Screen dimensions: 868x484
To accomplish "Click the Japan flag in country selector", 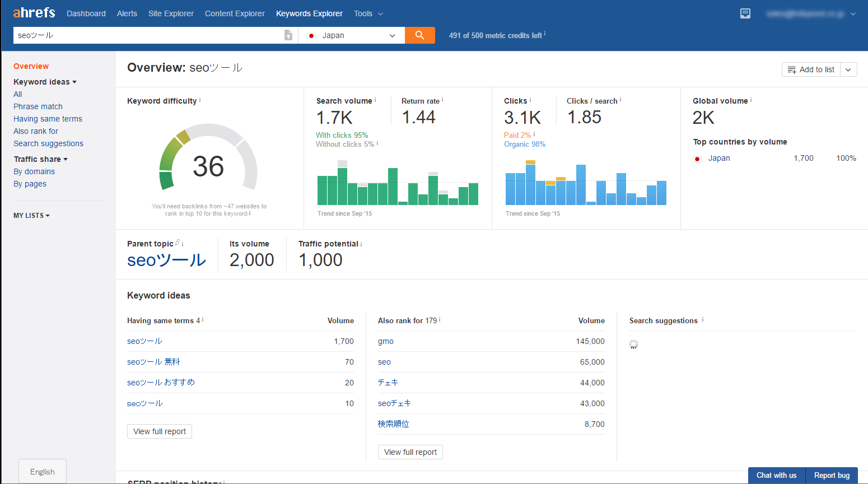I will (x=312, y=35).
